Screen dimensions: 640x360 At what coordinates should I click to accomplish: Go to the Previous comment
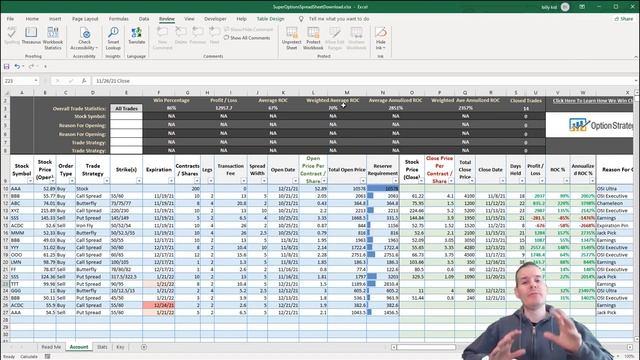coord(198,36)
